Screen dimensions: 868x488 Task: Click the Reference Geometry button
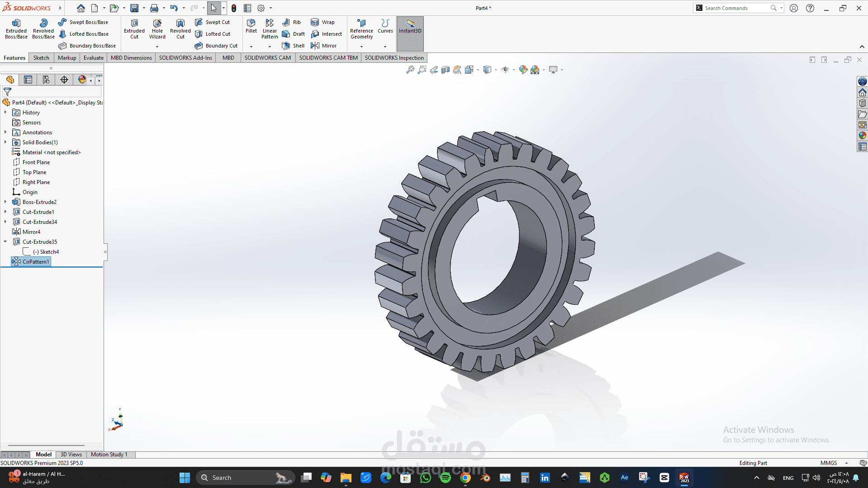(361, 28)
